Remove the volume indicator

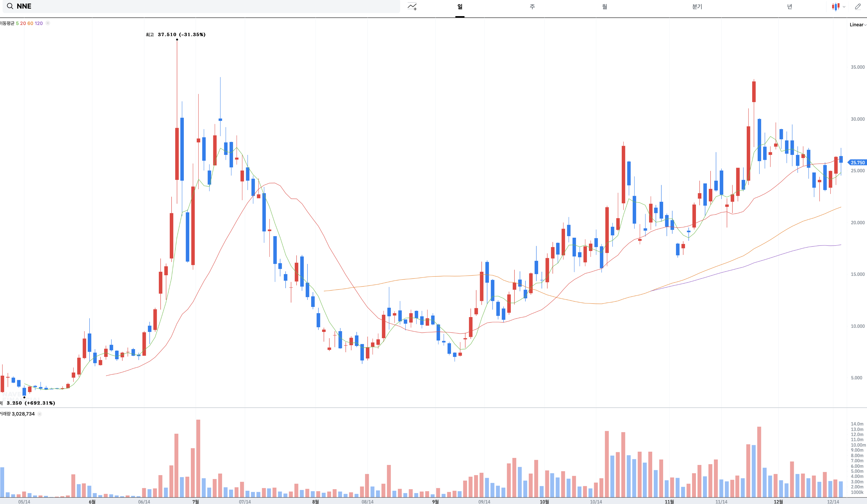tap(40, 414)
